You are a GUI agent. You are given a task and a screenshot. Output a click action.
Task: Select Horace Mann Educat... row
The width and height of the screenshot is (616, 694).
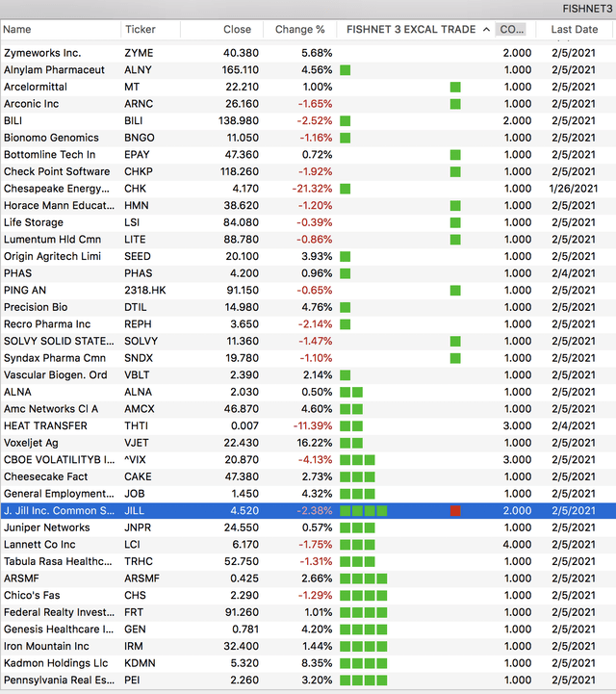click(x=308, y=206)
